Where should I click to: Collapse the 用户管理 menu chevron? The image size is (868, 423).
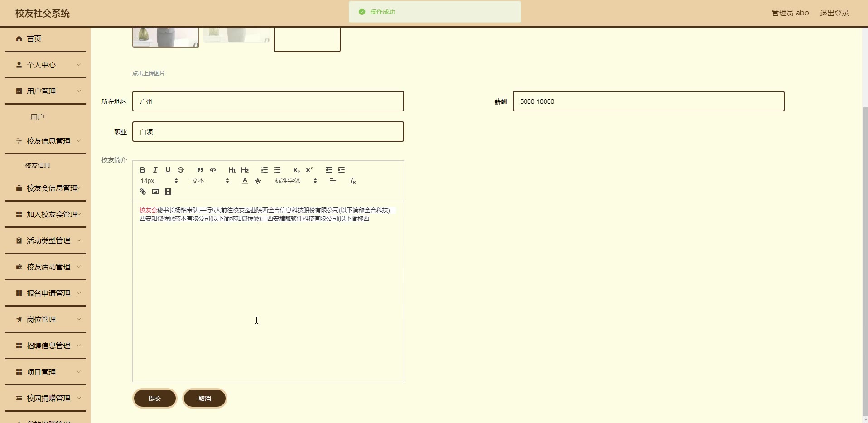pos(79,91)
